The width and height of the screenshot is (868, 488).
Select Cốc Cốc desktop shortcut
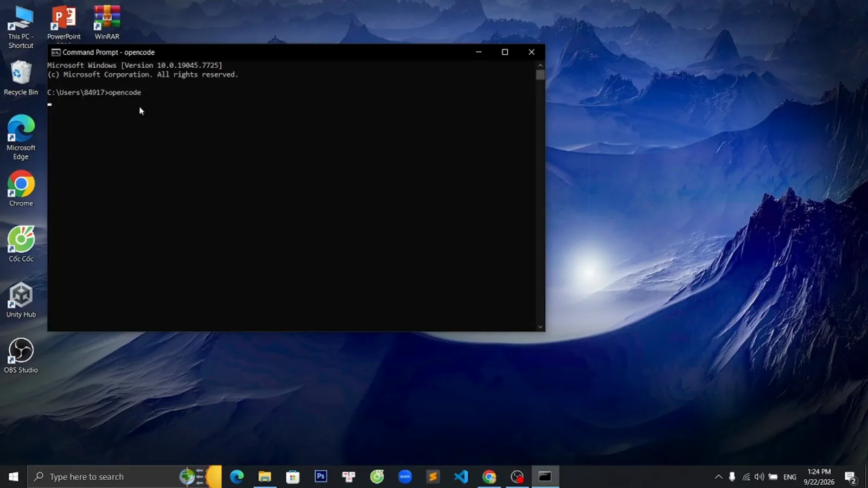[21, 244]
